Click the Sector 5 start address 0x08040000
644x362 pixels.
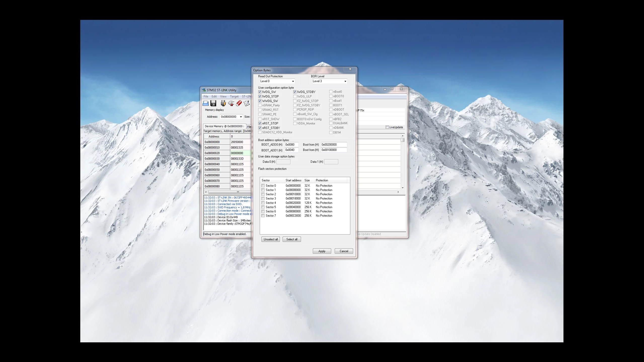[293, 207]
